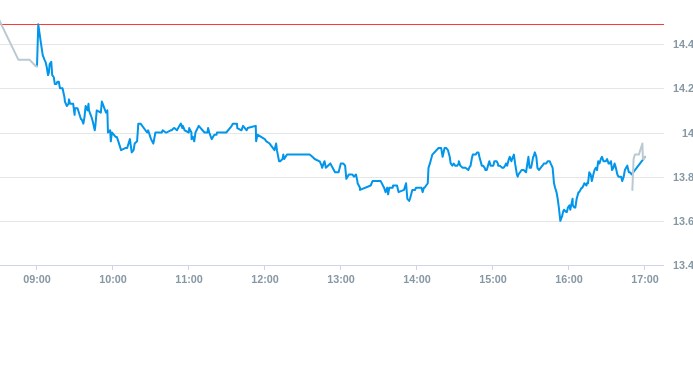Click the 11:00 time axis label
Screen dimensions: 693x365
click(x=189, y=280)
